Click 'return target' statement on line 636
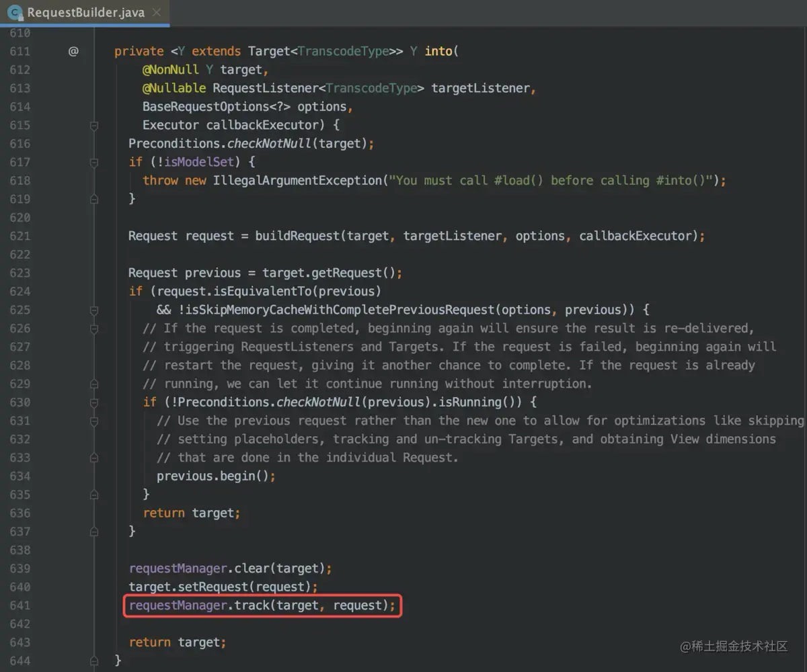 coord(192,513)
